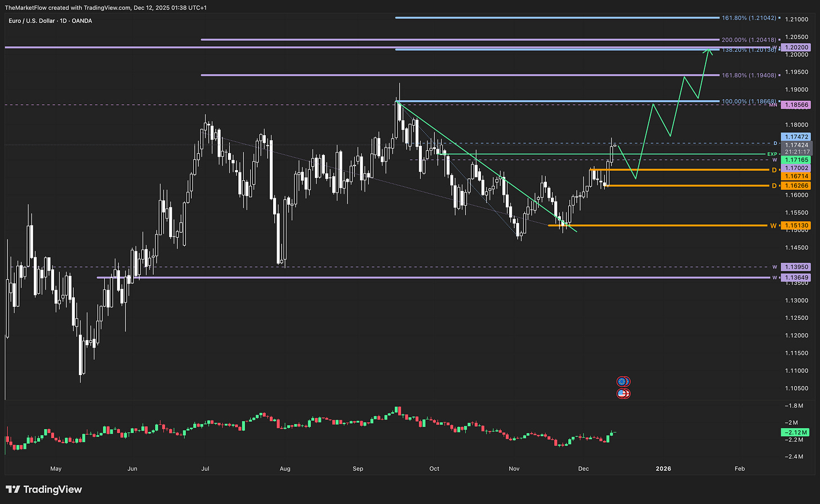Screen dimensions: 820x504
Task: Select the Sep label on time axis
Action: [x=358, y=469]
